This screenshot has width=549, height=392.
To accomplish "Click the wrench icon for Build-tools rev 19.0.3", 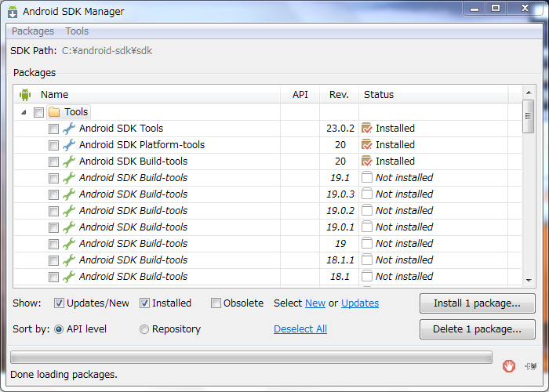I will tap(69, 194).
